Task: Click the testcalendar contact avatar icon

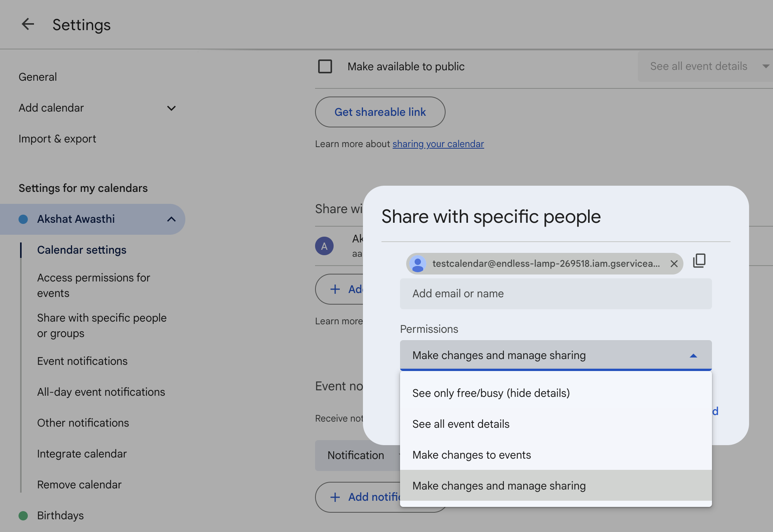Action: point(417,264)
